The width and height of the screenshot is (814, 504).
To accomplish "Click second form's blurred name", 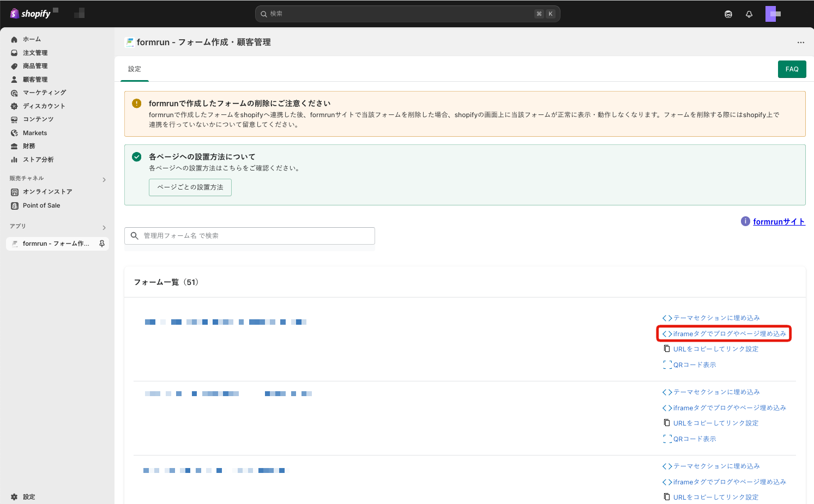I will (228, 393).
